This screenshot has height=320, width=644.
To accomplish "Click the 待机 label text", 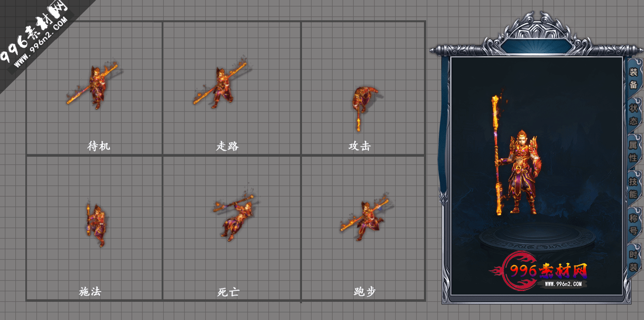I will tap(99, 146).
